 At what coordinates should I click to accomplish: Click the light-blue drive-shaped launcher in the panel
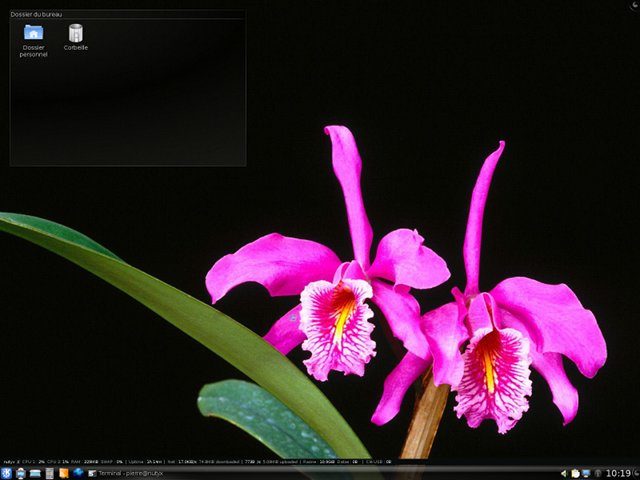tap(35, 473)
